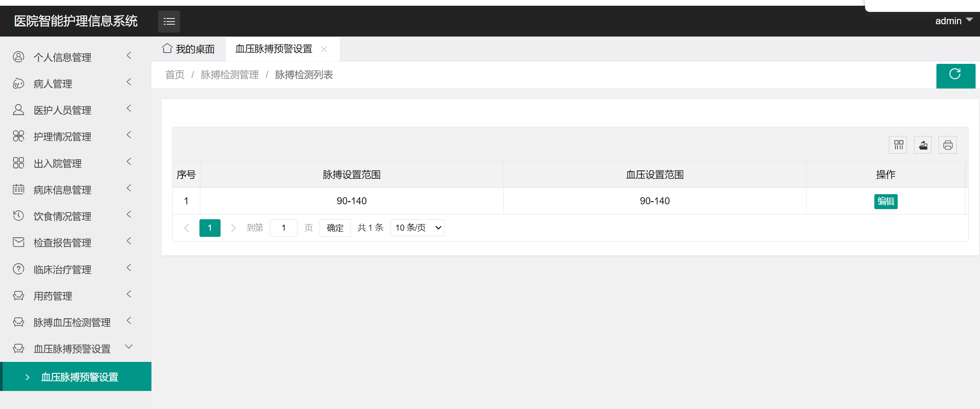Screen dimensions: 980x409
Task: Open the 10 条/页 page size selector
Action: coord(417,228)
